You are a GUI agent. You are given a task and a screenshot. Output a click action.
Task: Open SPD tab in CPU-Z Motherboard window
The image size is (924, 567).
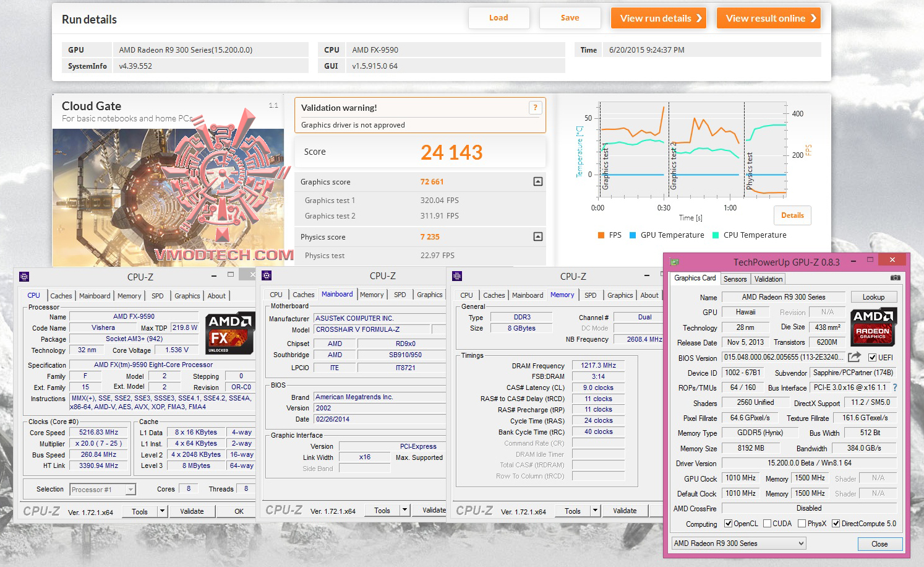[400, 295]
